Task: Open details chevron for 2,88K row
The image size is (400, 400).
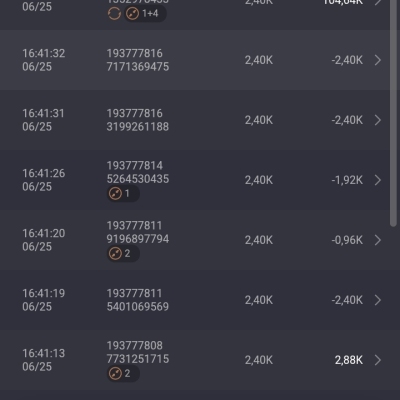Action: [378, 360]
